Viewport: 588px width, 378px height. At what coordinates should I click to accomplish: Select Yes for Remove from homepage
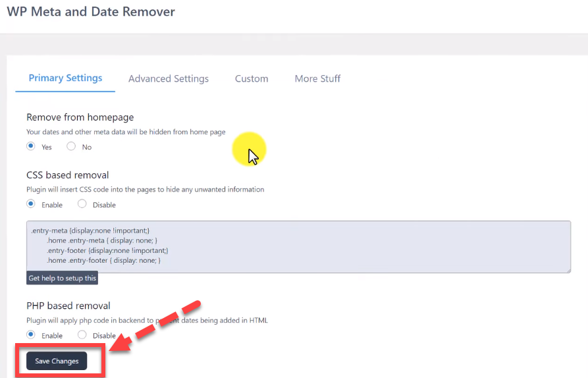(x=31, y=146)
